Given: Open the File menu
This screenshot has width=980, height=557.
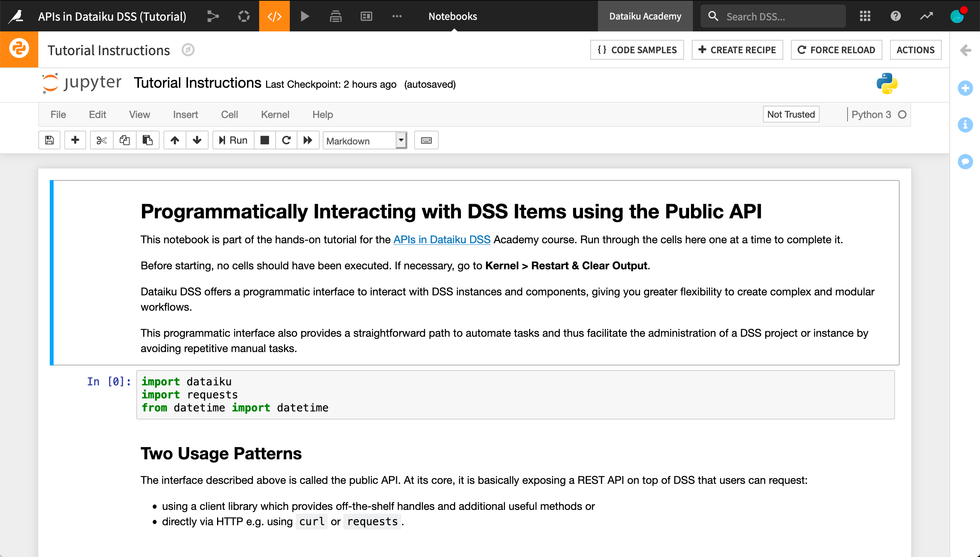Looking at the screenshot, I should click(58, 115).
